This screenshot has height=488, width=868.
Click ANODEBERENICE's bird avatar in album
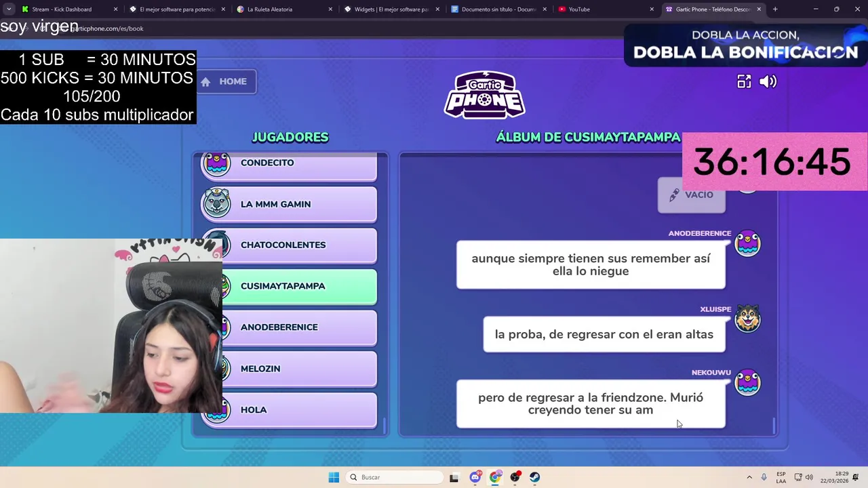coord(748,244)
